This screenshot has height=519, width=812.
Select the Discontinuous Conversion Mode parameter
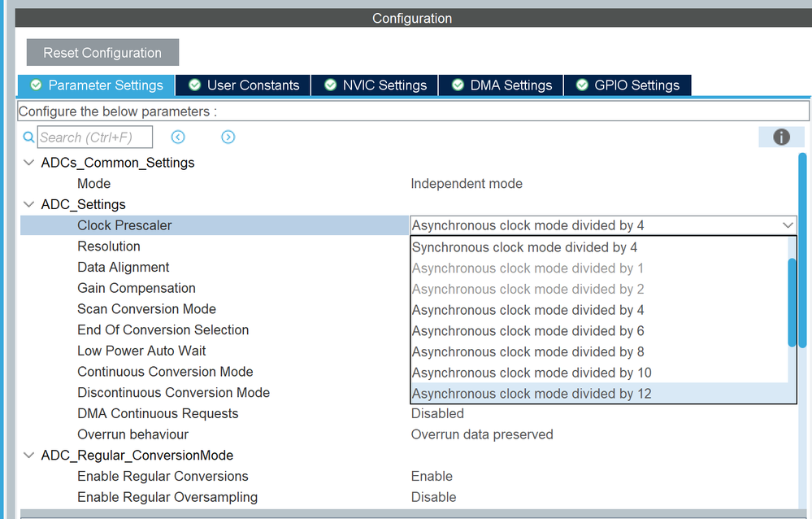173,392
